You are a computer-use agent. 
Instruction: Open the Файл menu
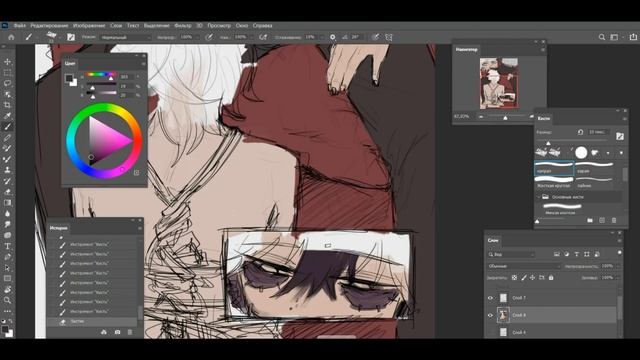tap(20, 25)
